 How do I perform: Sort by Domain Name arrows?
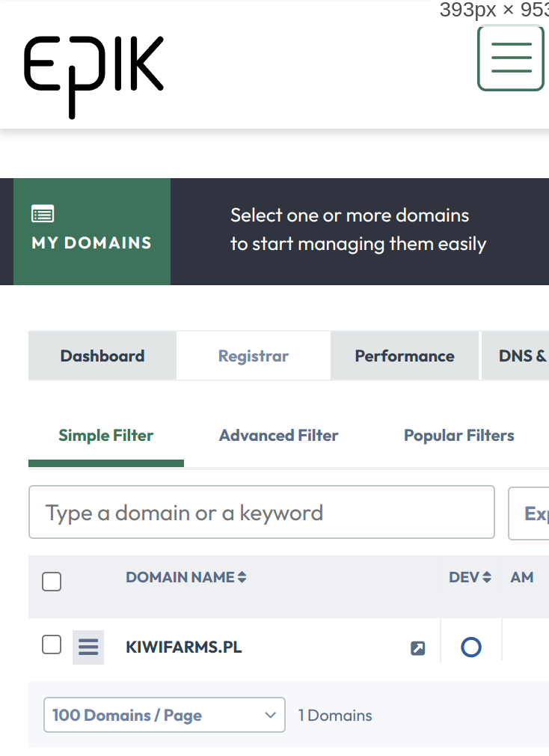point(242,577)
